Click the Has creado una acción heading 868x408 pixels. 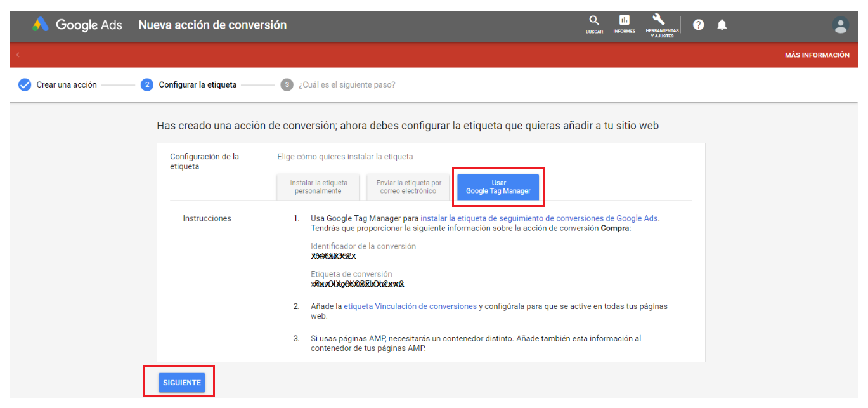[x=408, y=126]
